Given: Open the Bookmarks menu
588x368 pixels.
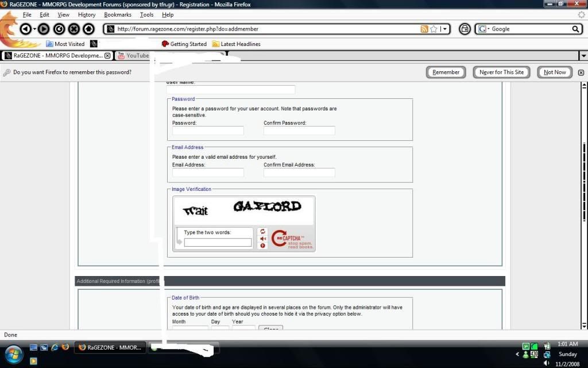Looking at the screenshot, I should click(x=117, y=14).
